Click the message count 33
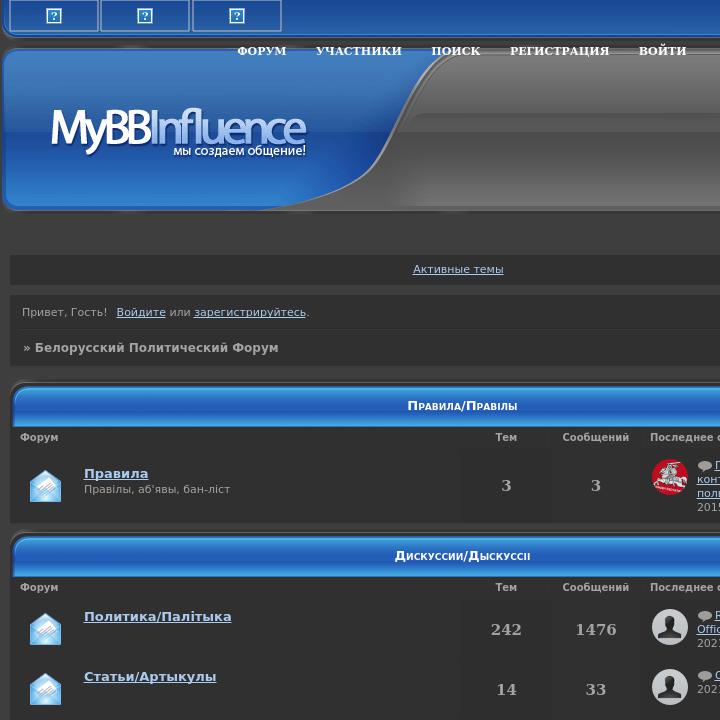Viewport: 720px width, 720px height. pos(596,689)
